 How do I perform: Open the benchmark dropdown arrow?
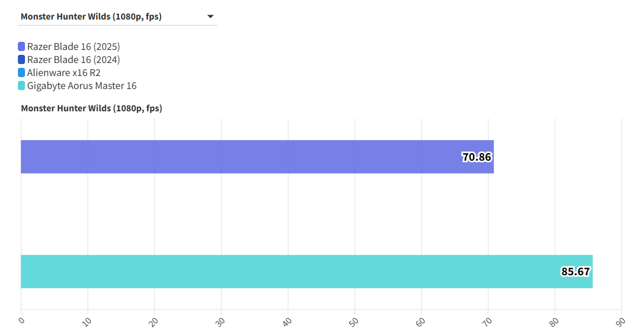click(x=211, y=17)
